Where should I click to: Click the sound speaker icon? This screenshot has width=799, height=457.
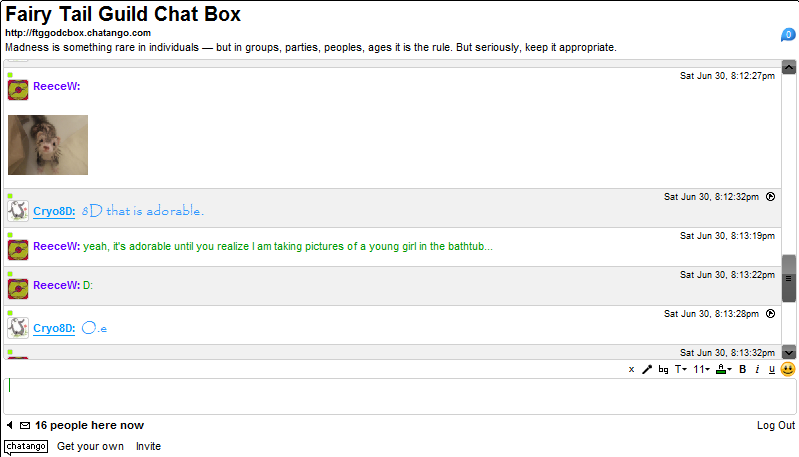tap(10, 425)
